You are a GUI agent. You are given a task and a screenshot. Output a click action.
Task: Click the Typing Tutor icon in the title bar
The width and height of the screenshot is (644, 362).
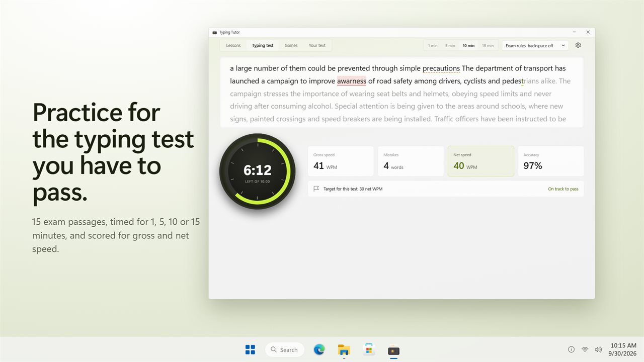point(215,32)
